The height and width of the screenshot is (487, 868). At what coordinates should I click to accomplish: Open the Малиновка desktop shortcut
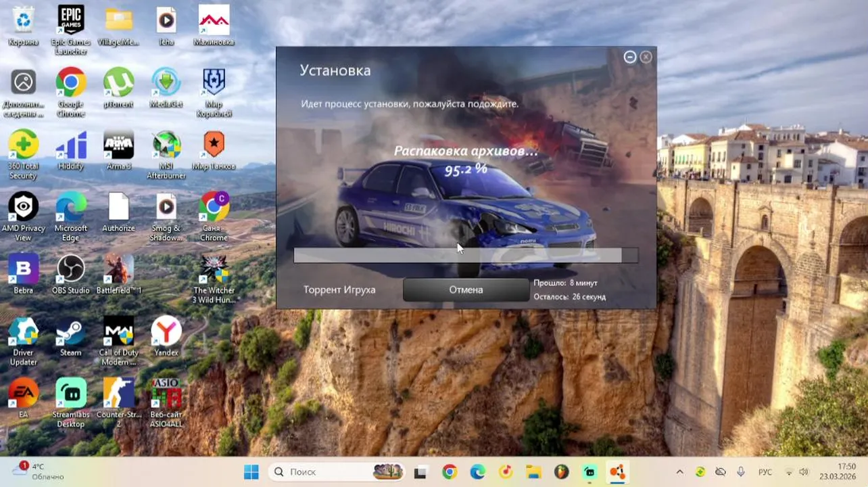point(214,26)
